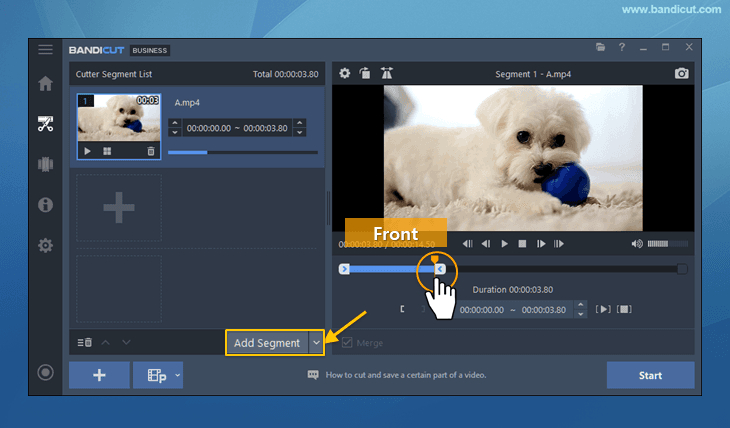Move segment up in the list
The image size is (730, 428).
[x=106, y=342]
